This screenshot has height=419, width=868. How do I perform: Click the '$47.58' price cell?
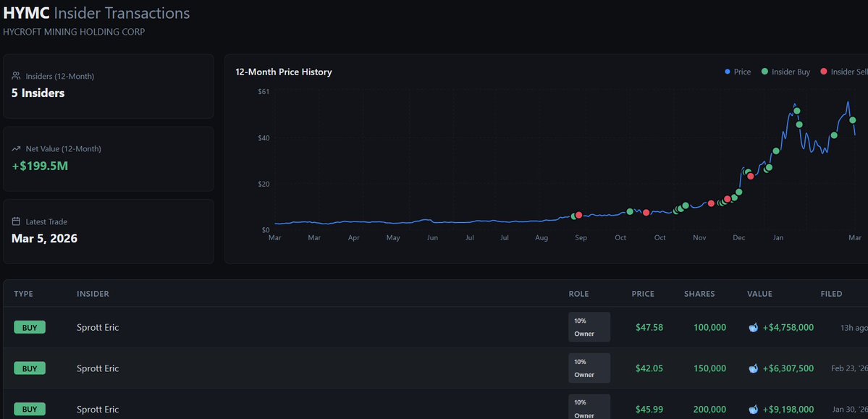(649, 328)
